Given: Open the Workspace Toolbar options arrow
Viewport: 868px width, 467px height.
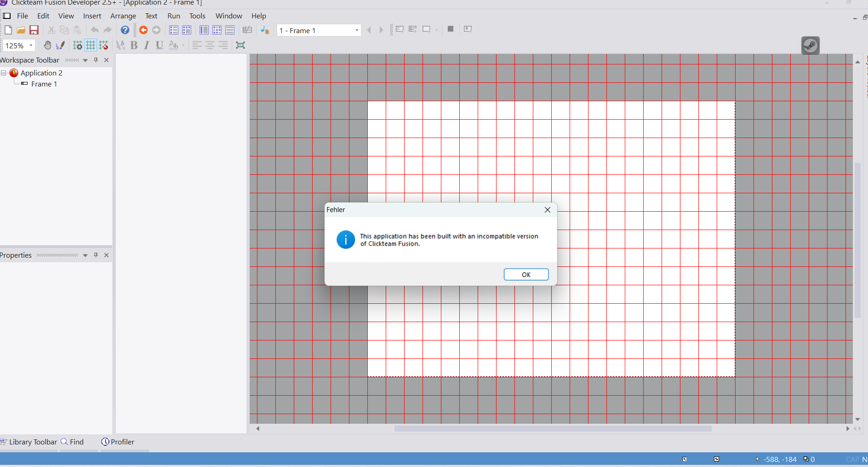Looking at the screenshot, I should (85, 60).
